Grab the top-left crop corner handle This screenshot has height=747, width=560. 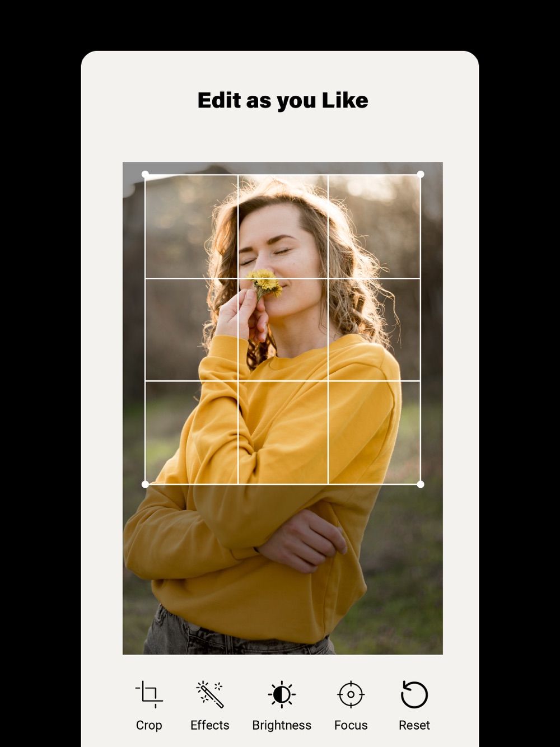coord(146,174)
